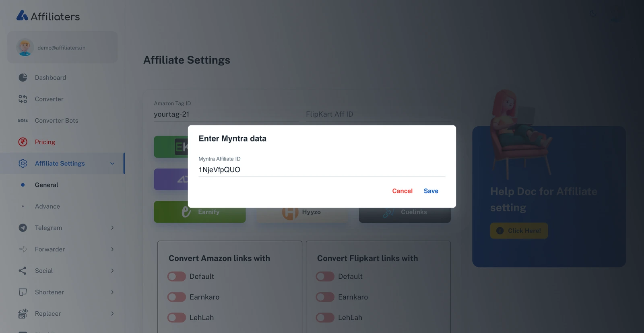Expand the Forwarder submenu arrow
Screen dimensions: 644x333
point(112,249)
